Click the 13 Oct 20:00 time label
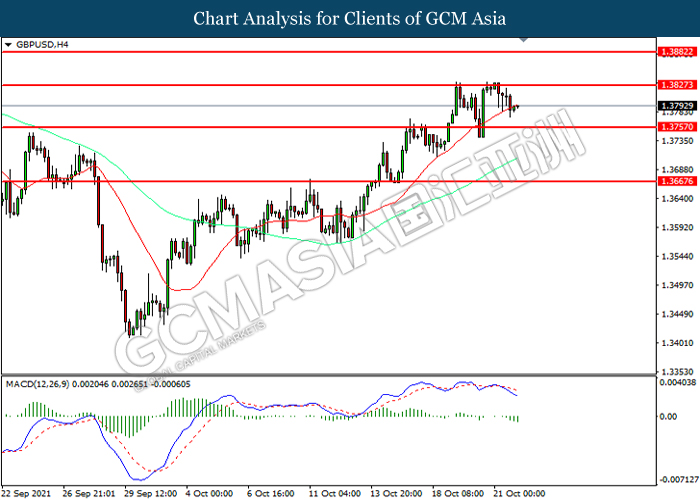 point(396,494)
